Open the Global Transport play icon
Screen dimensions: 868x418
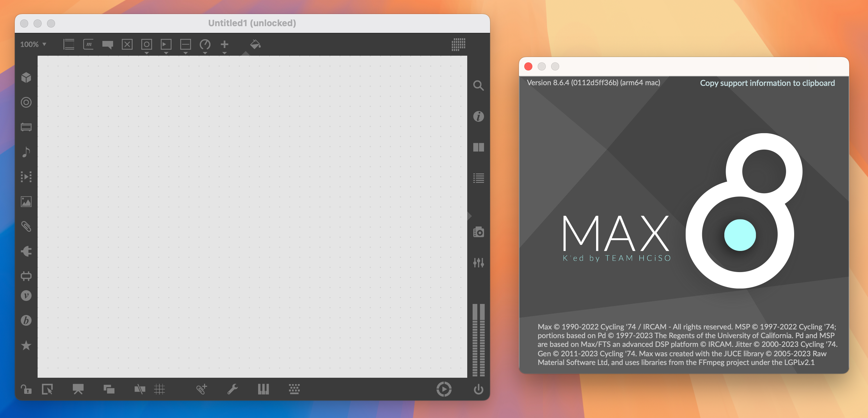pyautogui.click(x=444, y=390)
